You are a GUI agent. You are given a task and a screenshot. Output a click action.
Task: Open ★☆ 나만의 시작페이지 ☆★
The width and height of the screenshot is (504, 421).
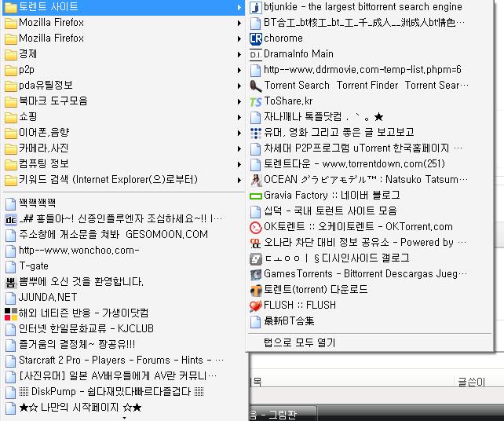click(x=123, y=408)
